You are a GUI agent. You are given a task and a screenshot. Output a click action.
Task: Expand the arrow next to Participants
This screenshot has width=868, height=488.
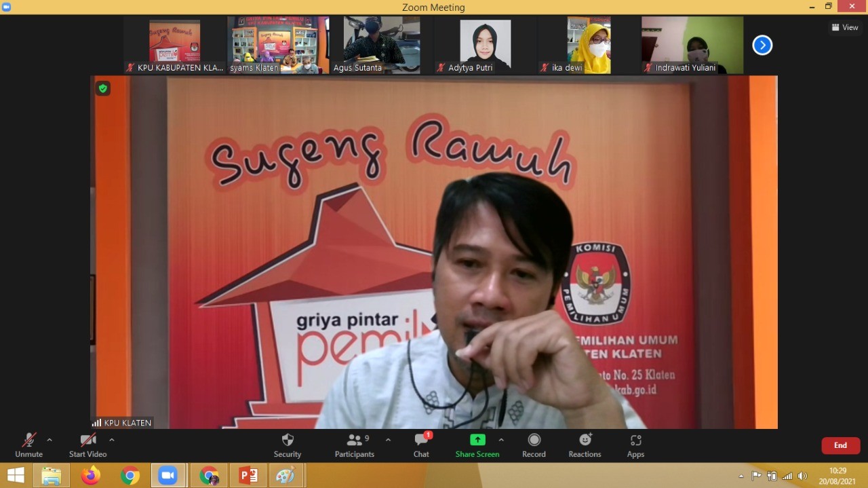coord(388,440)
